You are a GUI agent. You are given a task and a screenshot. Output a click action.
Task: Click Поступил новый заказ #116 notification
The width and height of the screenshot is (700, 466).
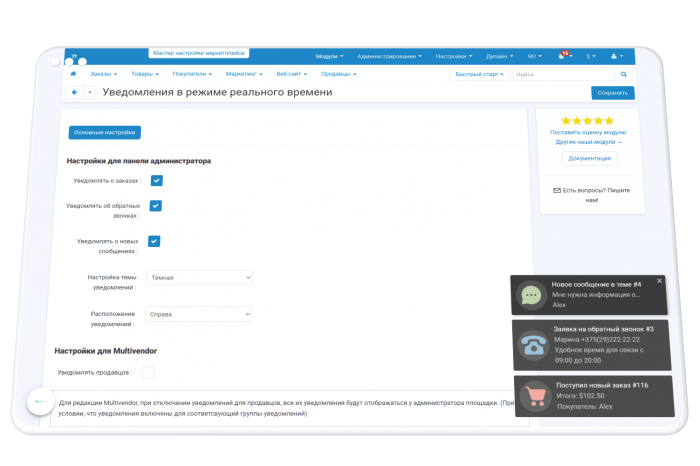coord(594,396)
